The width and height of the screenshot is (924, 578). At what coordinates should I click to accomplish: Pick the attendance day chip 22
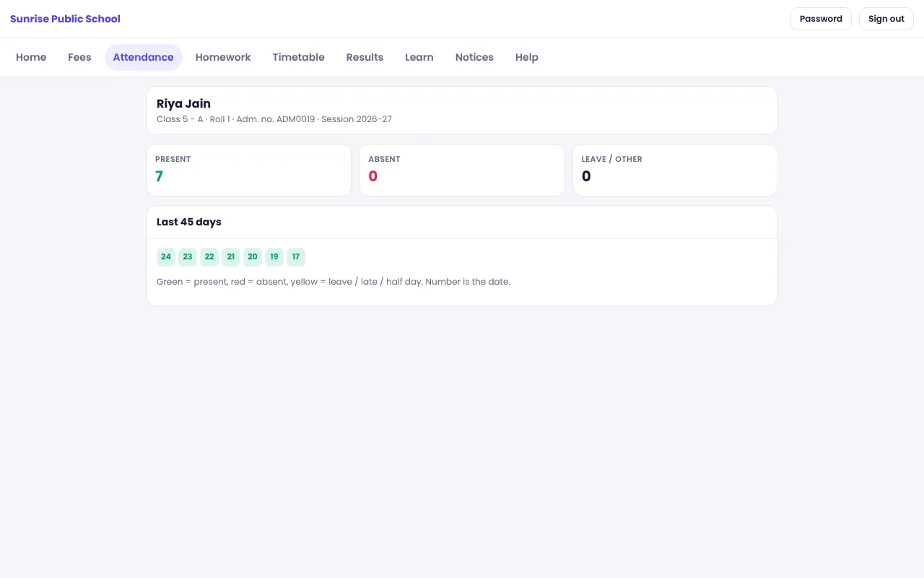click(209, 256)
